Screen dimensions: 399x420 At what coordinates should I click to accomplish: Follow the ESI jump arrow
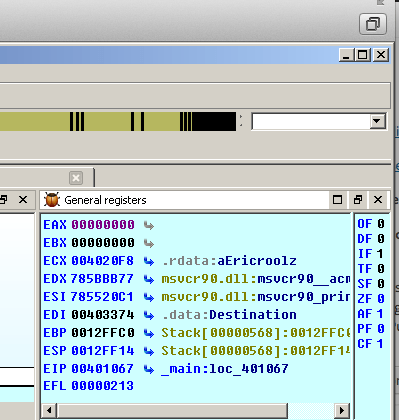tap(149, 298)
